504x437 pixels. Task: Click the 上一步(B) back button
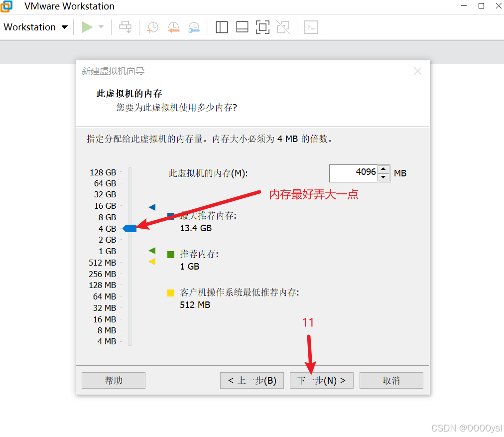pyautogui.click(x=252, y=380)
